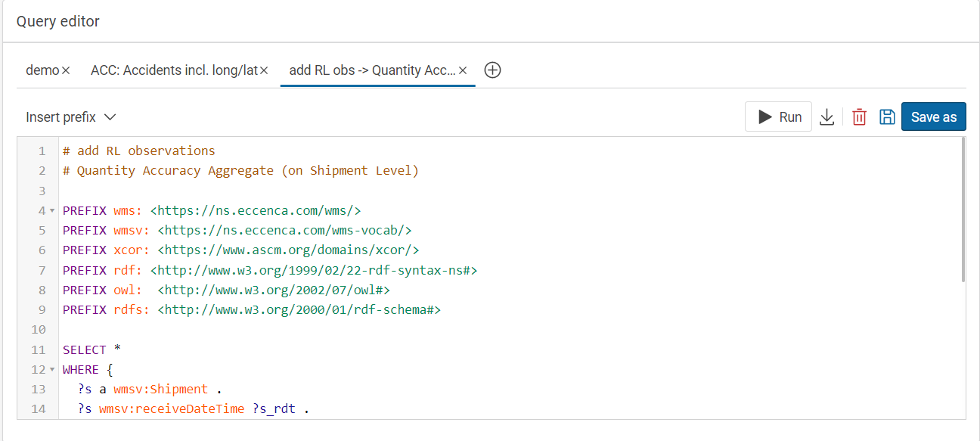Image resolution: width=980 pixels, height=441 pixels.
Task: Close the add RL obs tab
Action: (463, 70)
